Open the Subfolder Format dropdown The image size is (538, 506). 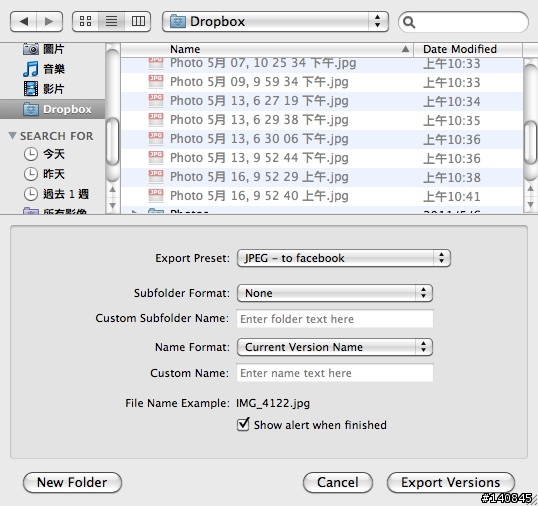point(335,293)
